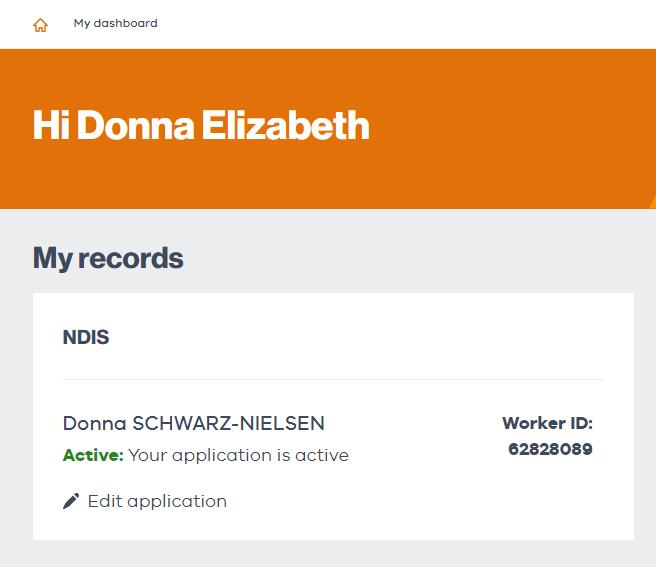The width and height of the screenshot is (656, 567).
Task: Click the Worker ID label
Action: (x=547, y=423)
